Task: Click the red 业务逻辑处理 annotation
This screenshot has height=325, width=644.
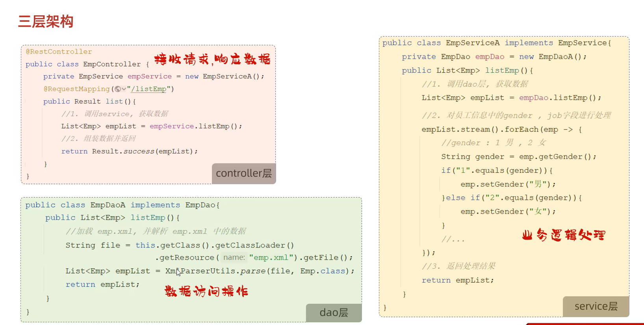Action: click(563, 235)
